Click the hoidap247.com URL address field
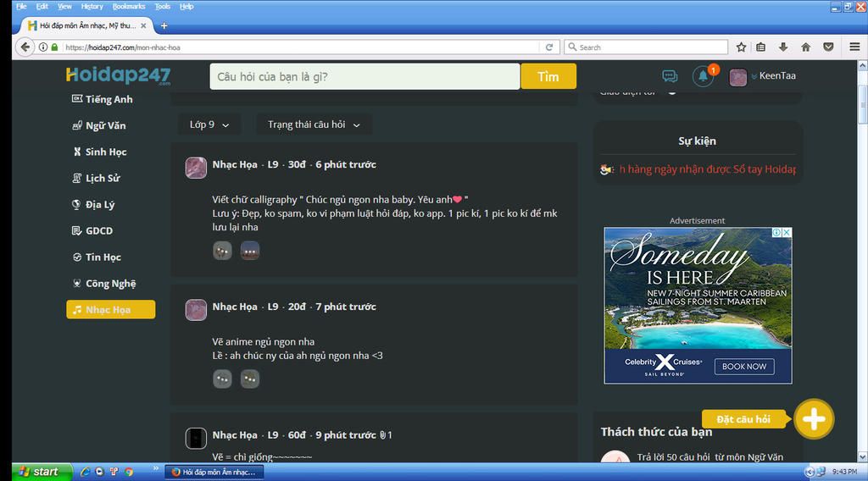This screenshot has width=868, height=481. [302, 47]
